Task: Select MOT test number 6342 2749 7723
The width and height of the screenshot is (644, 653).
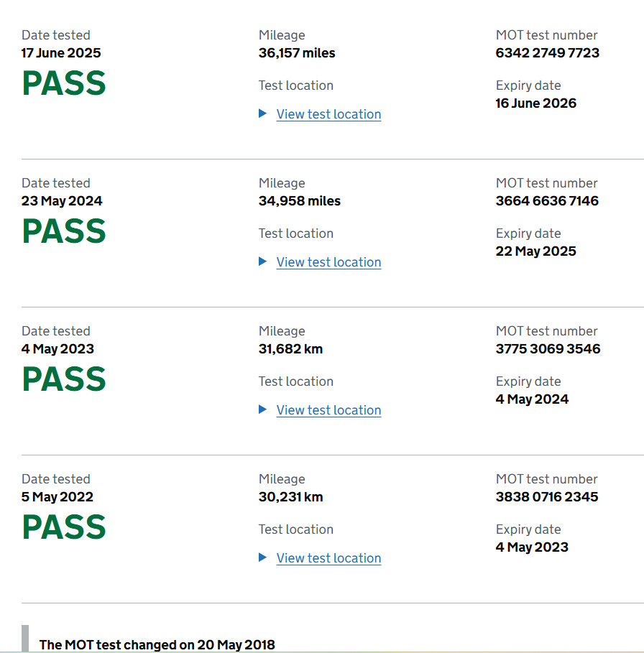Action: [548, 53]
